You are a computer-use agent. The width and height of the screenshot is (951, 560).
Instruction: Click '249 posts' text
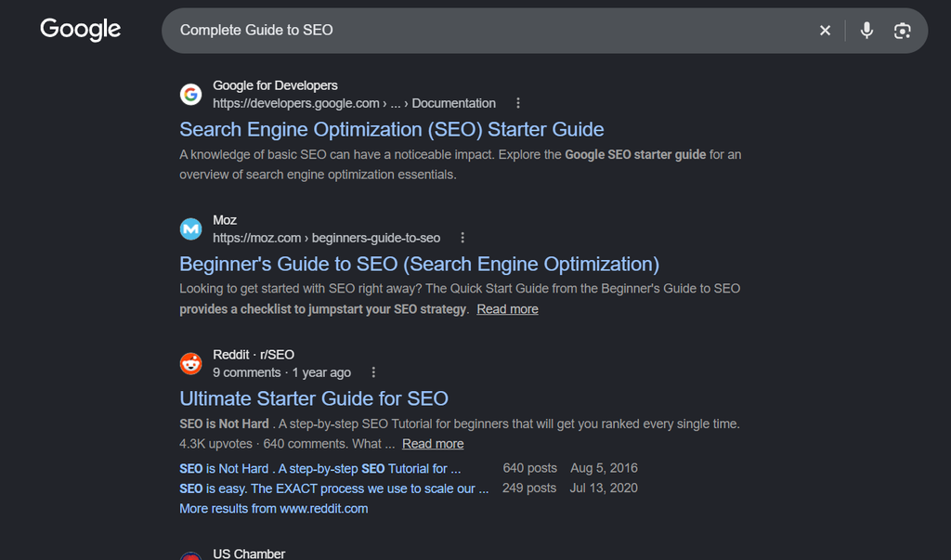[x=528, y=488]
